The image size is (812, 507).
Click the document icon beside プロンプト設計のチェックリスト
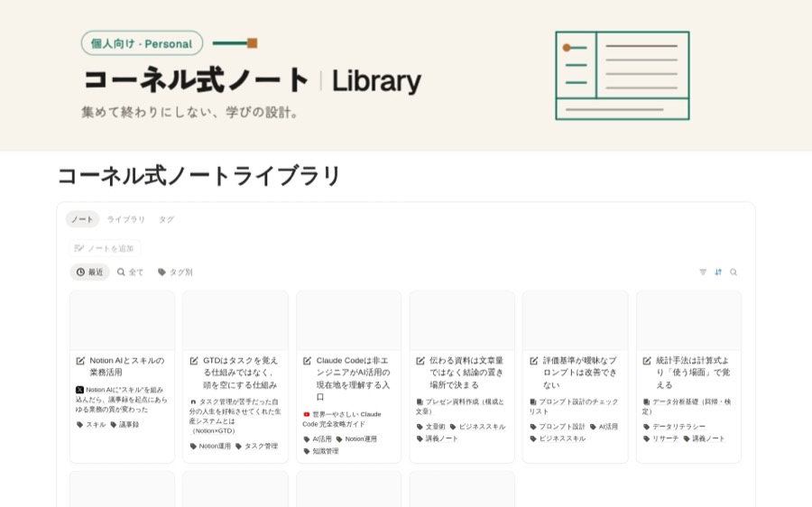533,401
